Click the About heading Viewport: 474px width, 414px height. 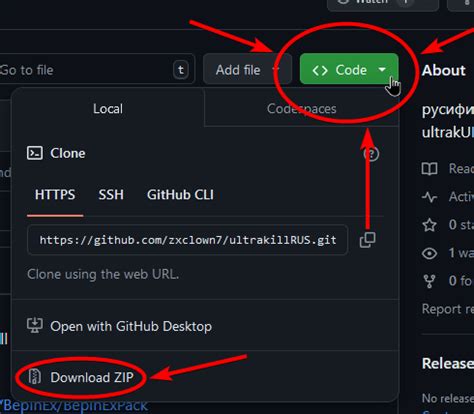click(x=444, y=70)
